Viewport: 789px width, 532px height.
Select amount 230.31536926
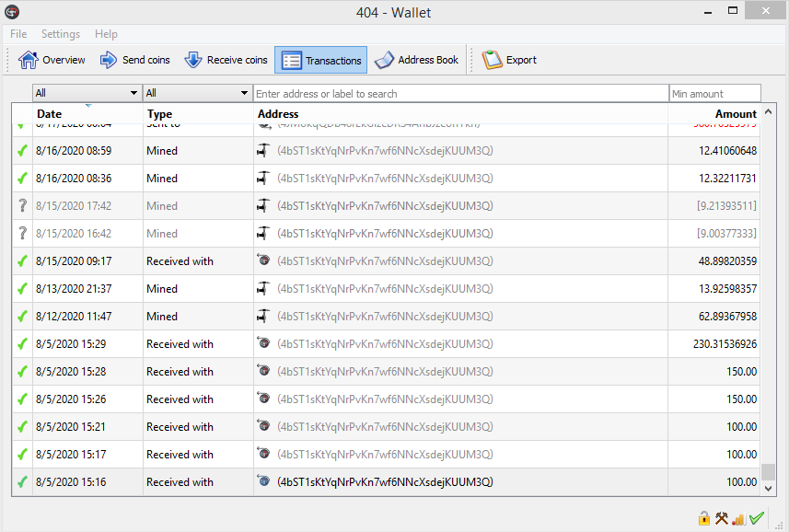pos(725,344)
